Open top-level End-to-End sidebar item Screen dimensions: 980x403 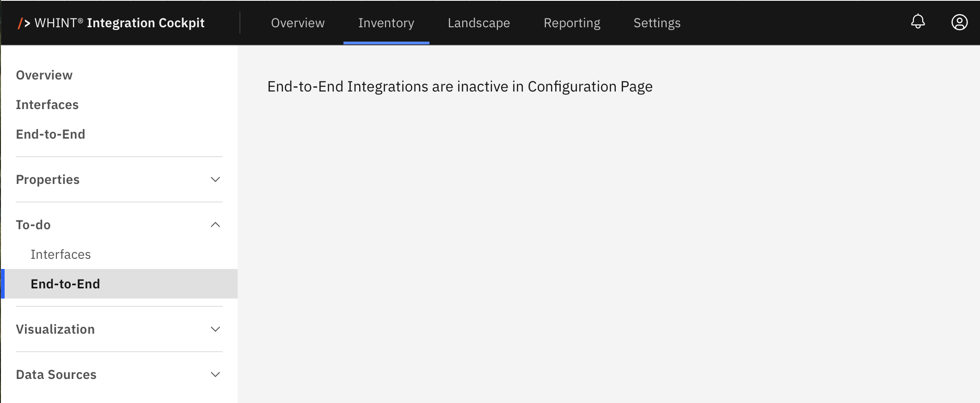click(x=50, y=134)
